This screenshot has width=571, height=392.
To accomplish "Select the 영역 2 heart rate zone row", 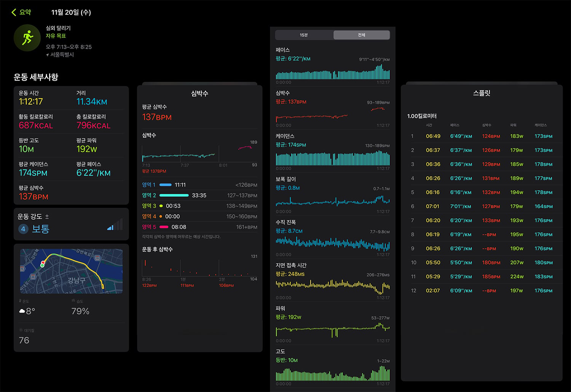I will 199,195.
